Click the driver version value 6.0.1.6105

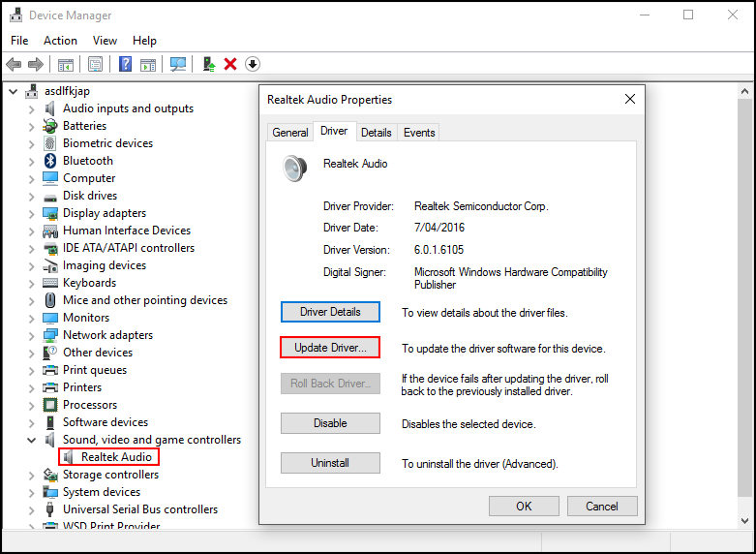coord(438,250)
